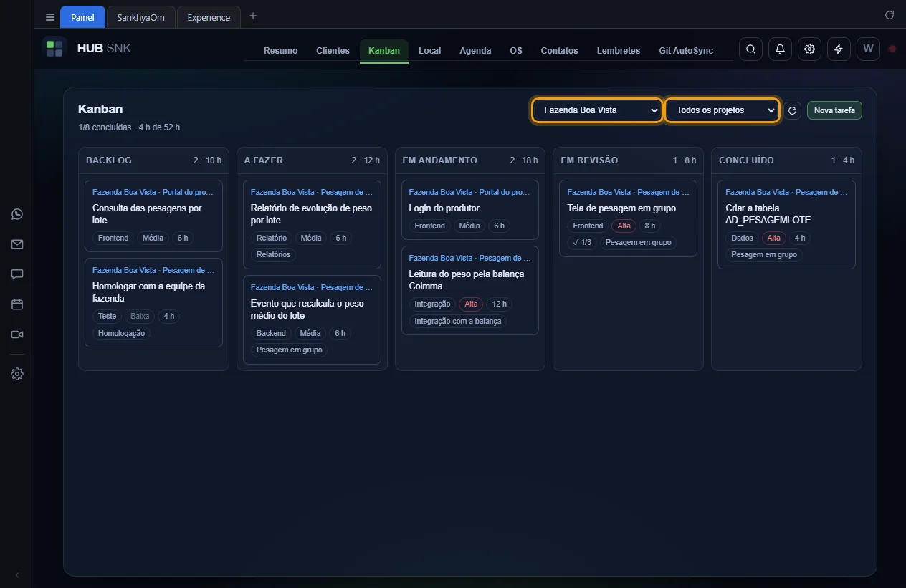Viewport: 906px width, 588px height.
Task: Go to Git AutoSync menu item
Action: [x=686, y=51]
